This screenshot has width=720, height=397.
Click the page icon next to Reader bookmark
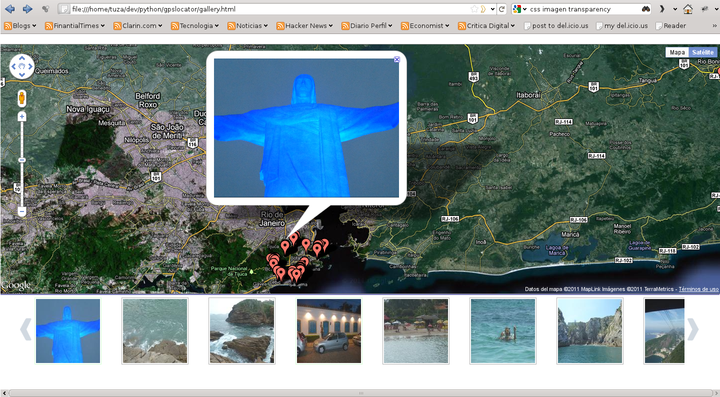[x=658, y=26]
